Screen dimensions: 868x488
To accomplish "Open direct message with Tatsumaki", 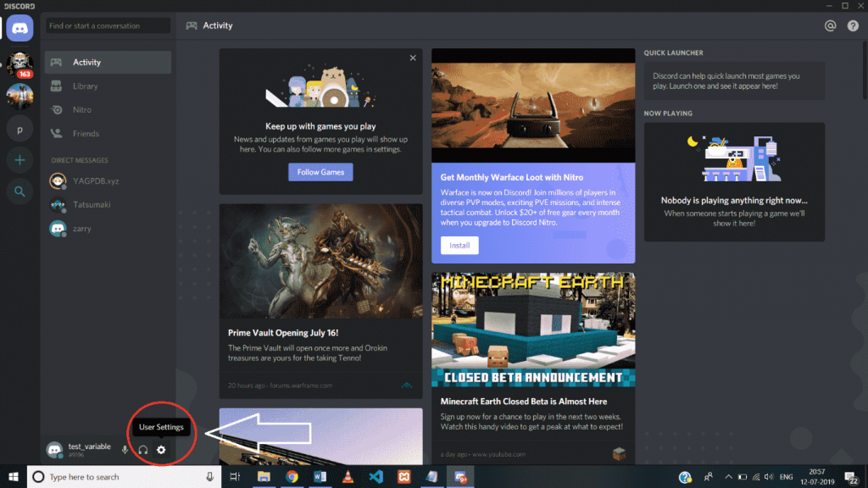I will tap(108, 205).
